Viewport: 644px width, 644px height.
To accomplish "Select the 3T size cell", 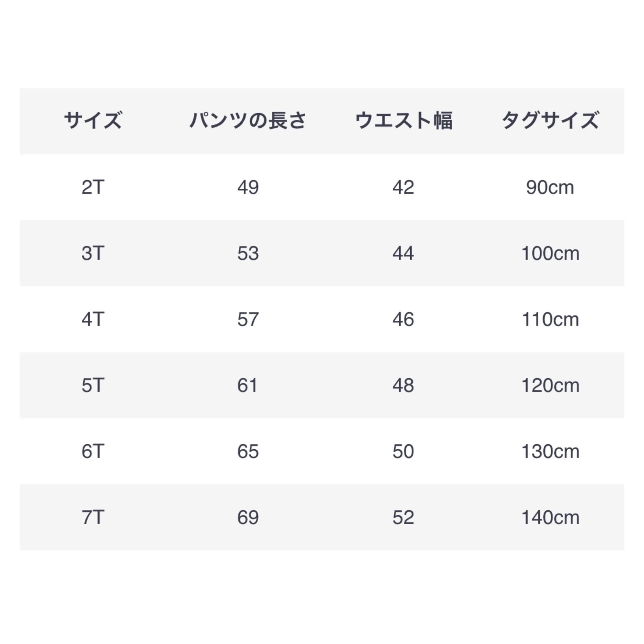I will tap(93, 253).
